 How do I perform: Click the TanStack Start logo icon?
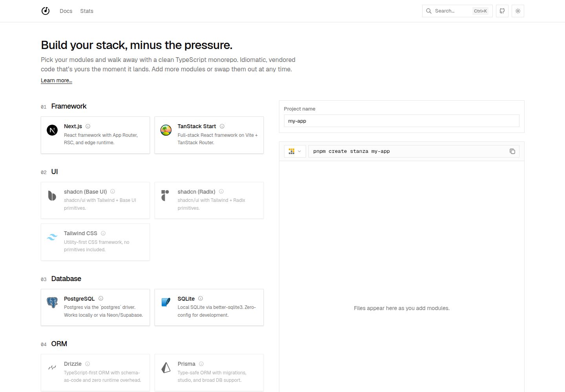click(166, 130)
